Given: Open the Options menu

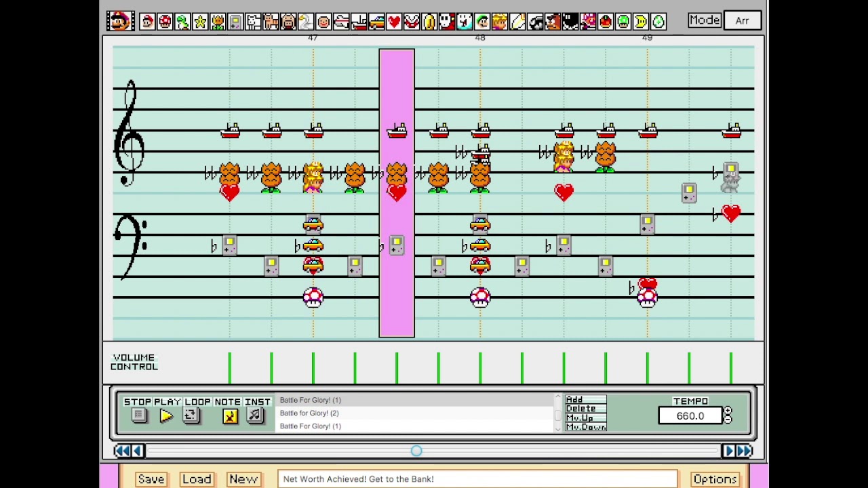Looking at the screenshot, I should (x=715, y=479).
